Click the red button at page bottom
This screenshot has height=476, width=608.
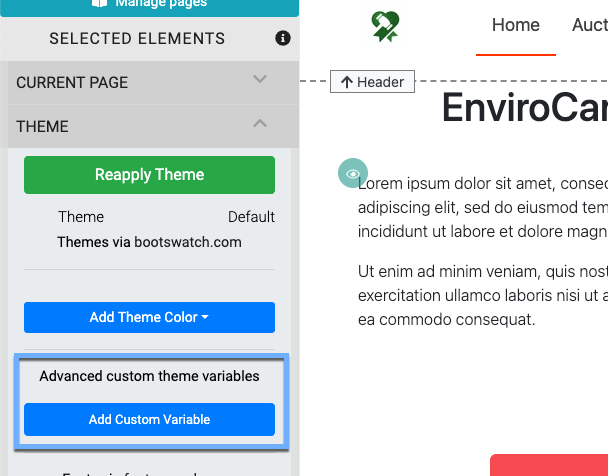[x=549, y=465]
